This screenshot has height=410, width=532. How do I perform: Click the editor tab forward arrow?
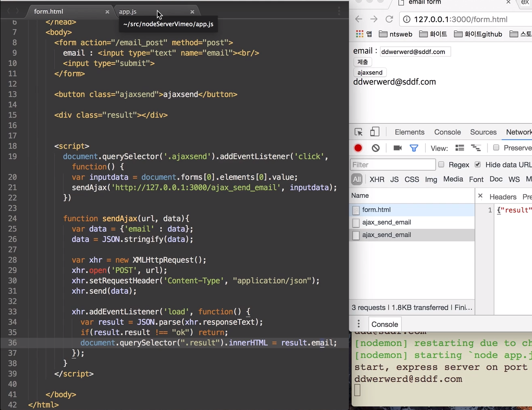17,11
